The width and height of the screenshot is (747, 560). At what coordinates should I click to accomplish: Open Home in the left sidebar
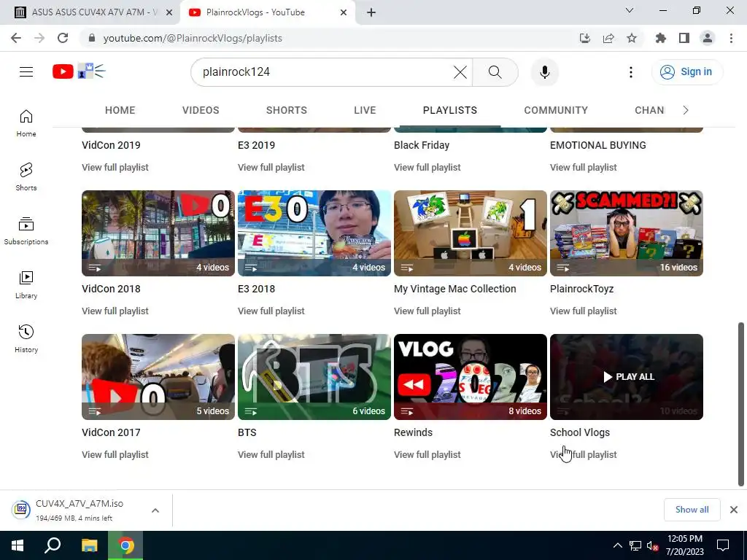point(26,123)
